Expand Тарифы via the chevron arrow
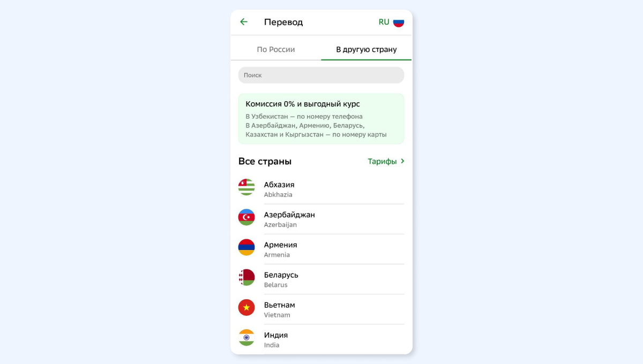The height and width of the screenshot is (364, 643). click(402, 161)
